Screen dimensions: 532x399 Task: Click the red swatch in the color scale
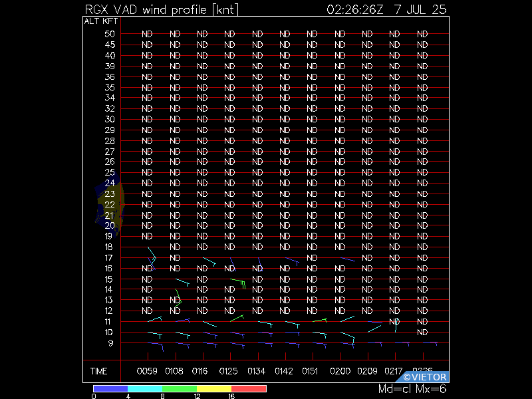click(249, 388)
